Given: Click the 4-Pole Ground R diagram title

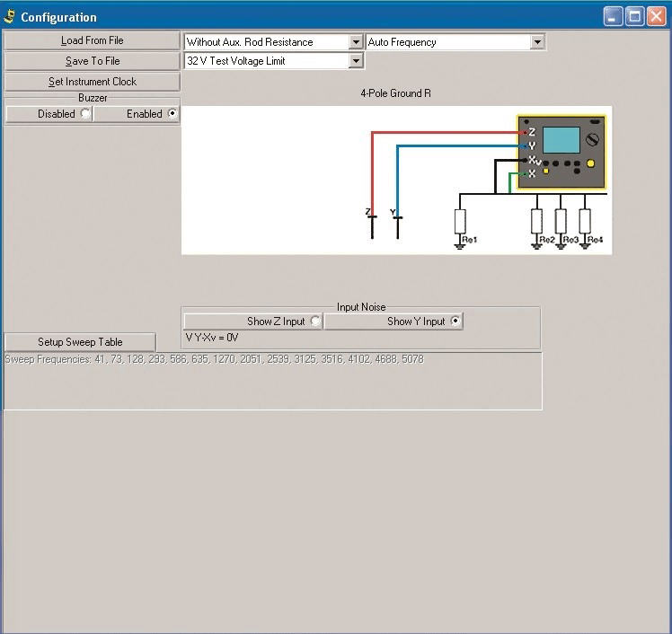Looking at the screenshot, I should (x=395, y=93).
